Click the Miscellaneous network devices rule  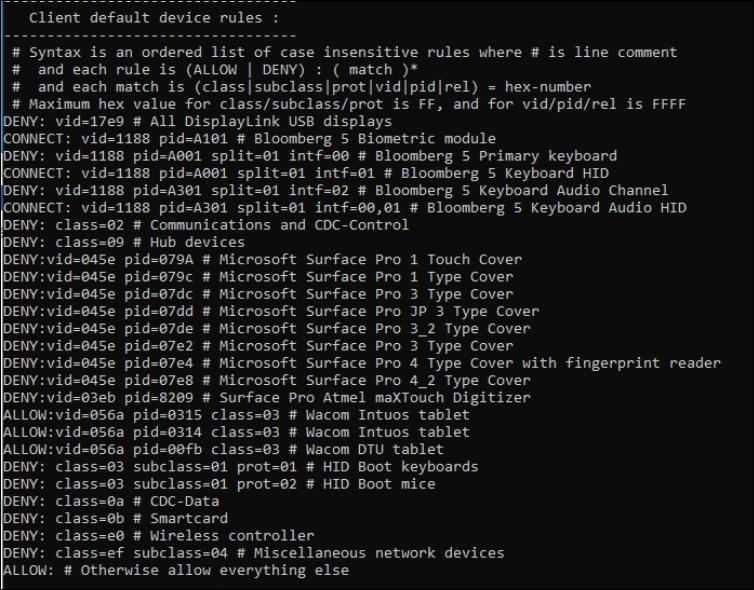point(253,553)
